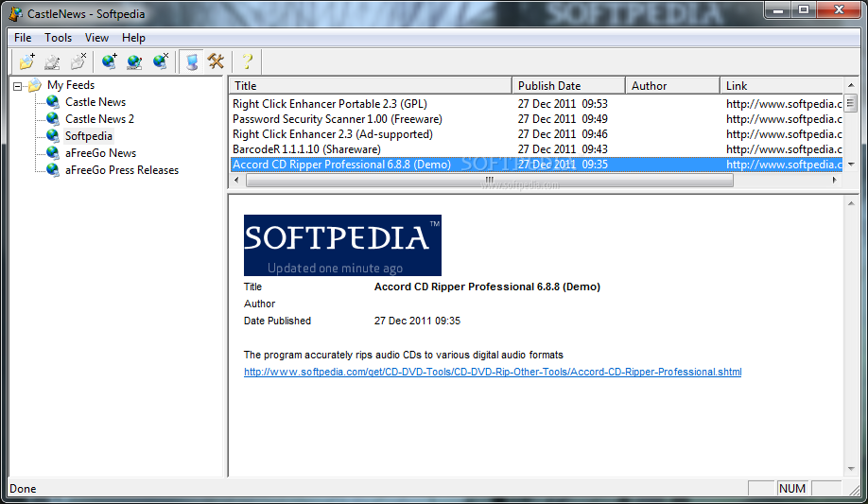868x504 pixels.
Task: Click the NUM indicator in status bar
Action: 792,489
